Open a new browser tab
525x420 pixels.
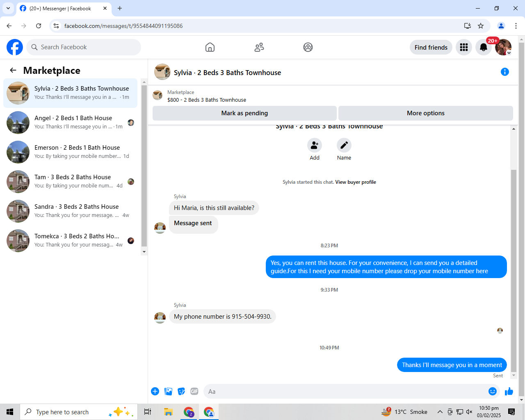tap(120, 8)
